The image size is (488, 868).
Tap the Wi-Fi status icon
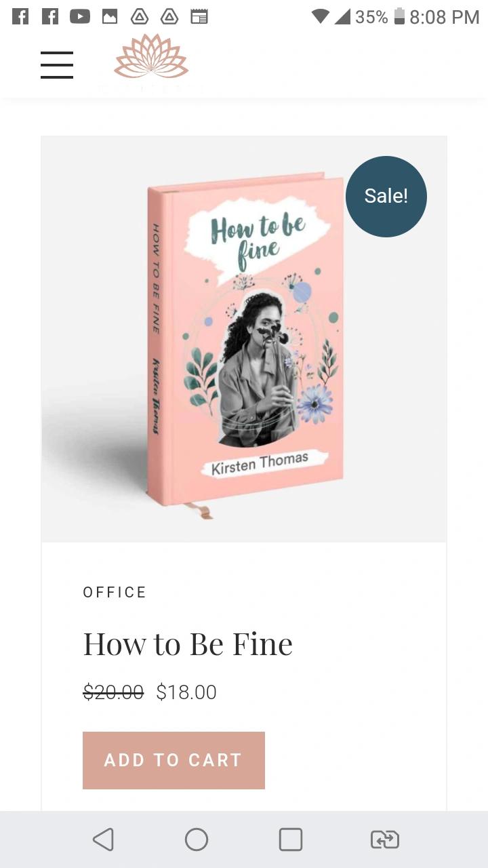[321, 16]
